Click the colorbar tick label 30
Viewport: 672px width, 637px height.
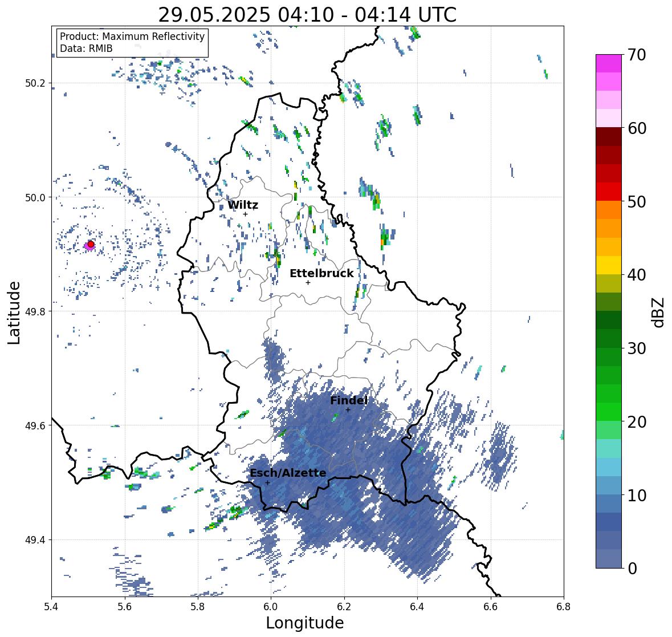click(637, 348)
